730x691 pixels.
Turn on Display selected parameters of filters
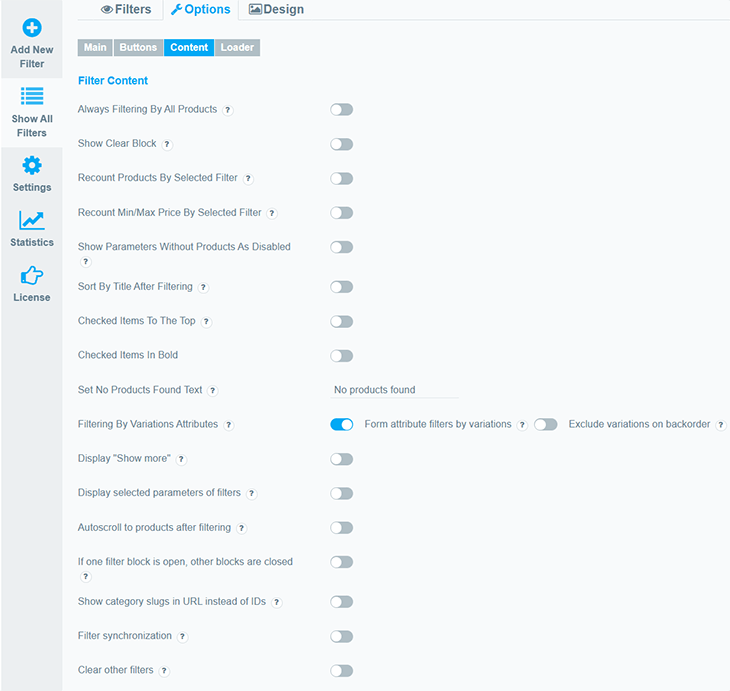click(342, 494)
